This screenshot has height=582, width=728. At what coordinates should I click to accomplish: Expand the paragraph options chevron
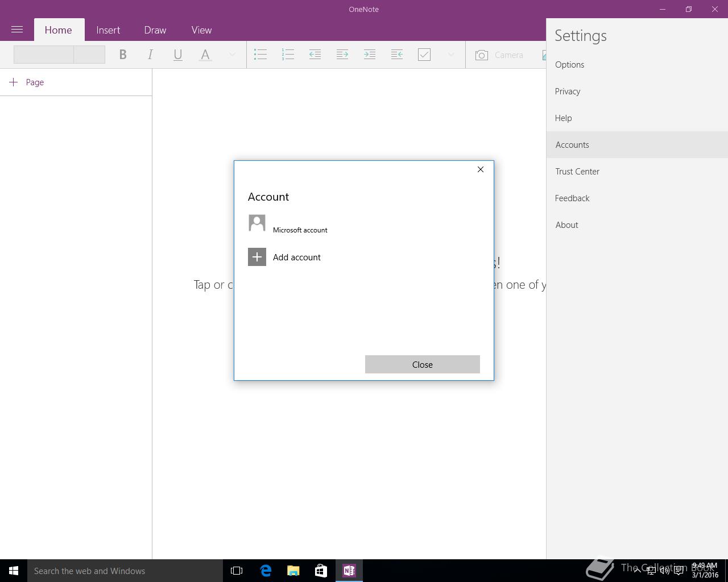[x=451, y=55]
